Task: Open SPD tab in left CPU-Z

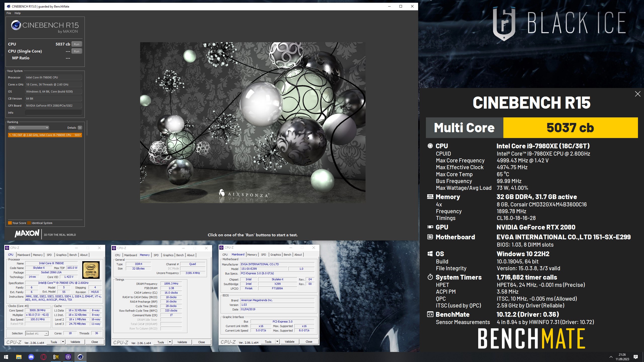Action: coord(49,255)
